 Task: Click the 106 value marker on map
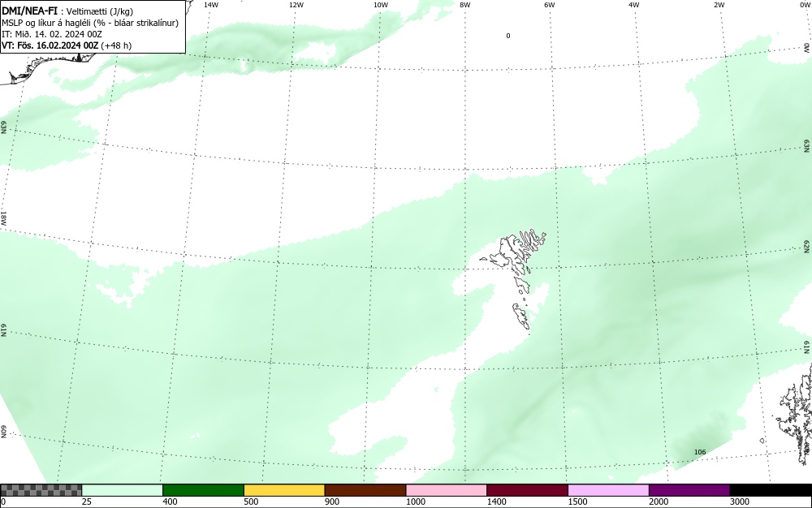click(700, 452)
